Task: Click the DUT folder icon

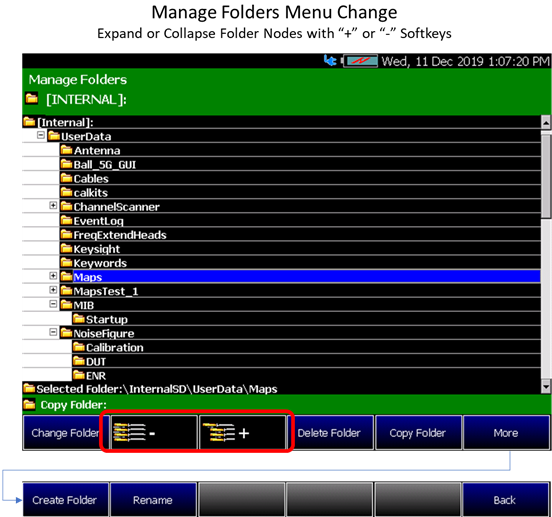Action: tap(79, 361)
